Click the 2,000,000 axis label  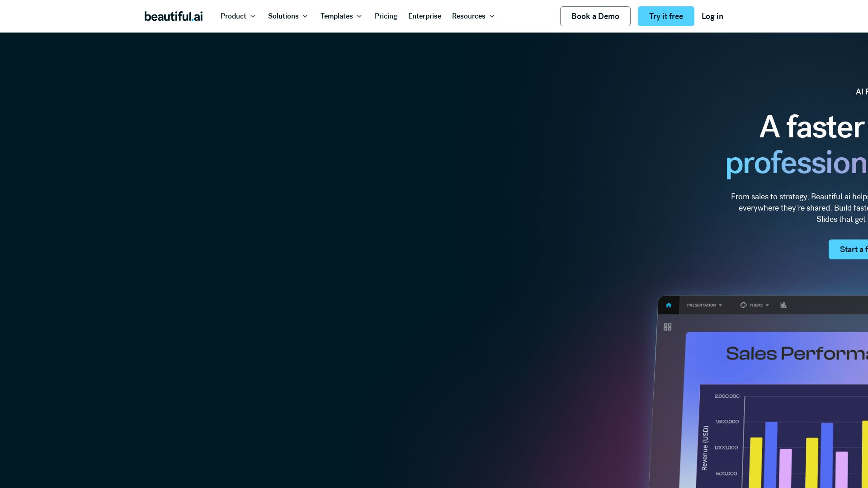pyautogui.click(x=727, y=396)
